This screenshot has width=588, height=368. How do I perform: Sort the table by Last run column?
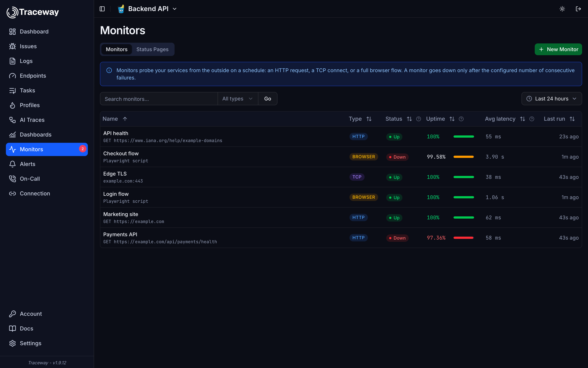tap(559, 119)
